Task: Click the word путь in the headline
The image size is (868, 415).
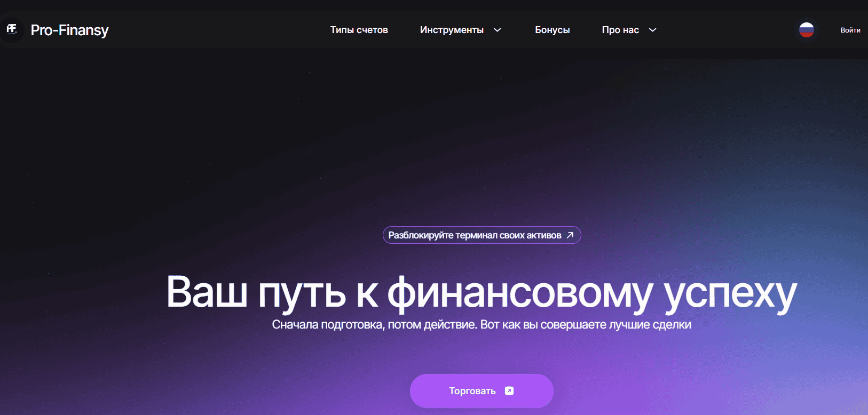Action: 302,293
